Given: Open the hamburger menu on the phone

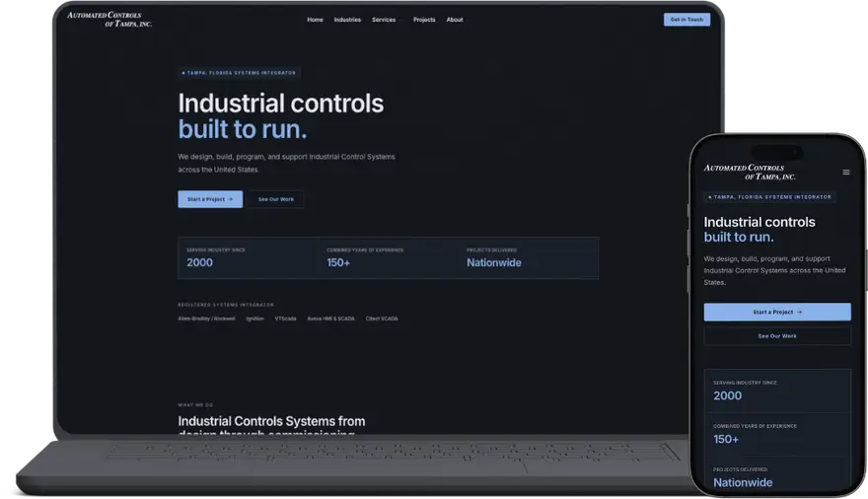Looking at the screenshot, I should (846, 172).
